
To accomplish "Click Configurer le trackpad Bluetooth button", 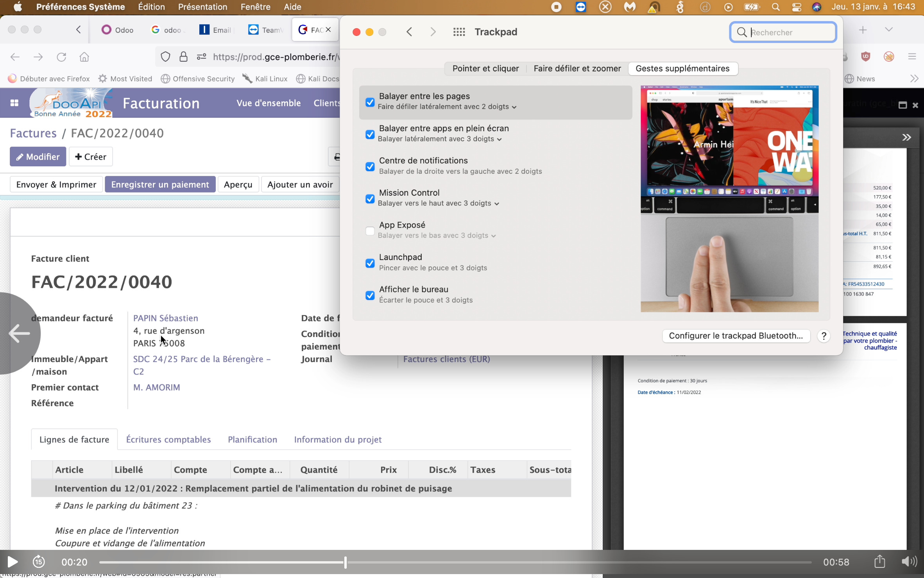I will click(x=736, y=336).
